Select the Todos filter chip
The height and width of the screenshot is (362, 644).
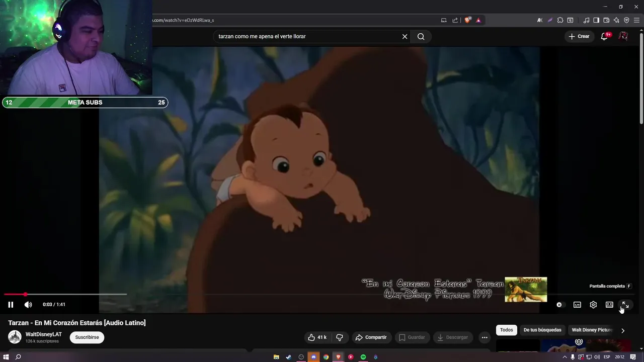click(507, 330)
